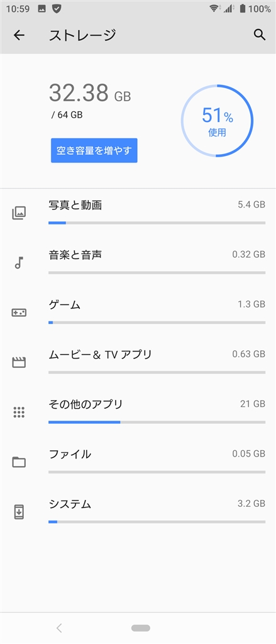Tap the photos and videos gallery icon

tap(19, 213)
